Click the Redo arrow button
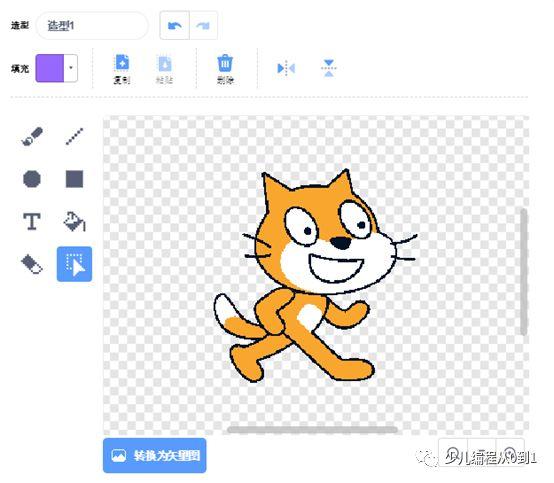554x483 pixels. 203,25
